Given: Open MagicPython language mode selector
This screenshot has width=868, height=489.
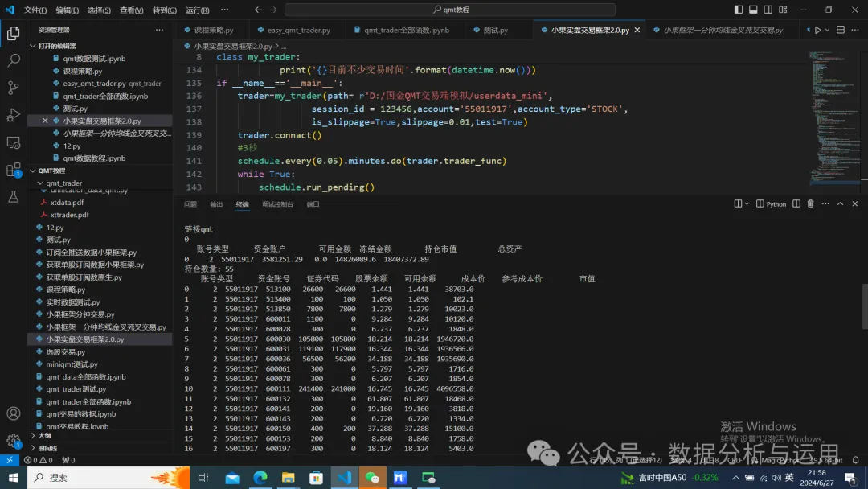Looking at the screenshot, I should point(780,460).
